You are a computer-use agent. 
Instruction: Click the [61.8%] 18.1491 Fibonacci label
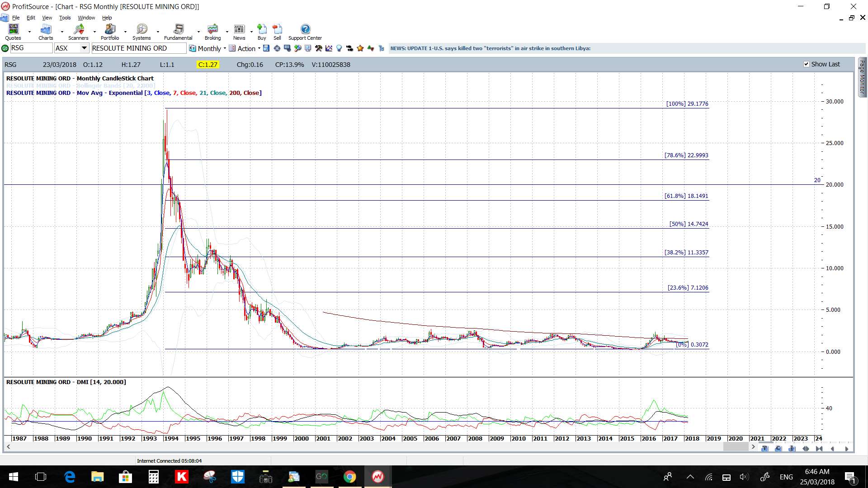pos(686,196)
